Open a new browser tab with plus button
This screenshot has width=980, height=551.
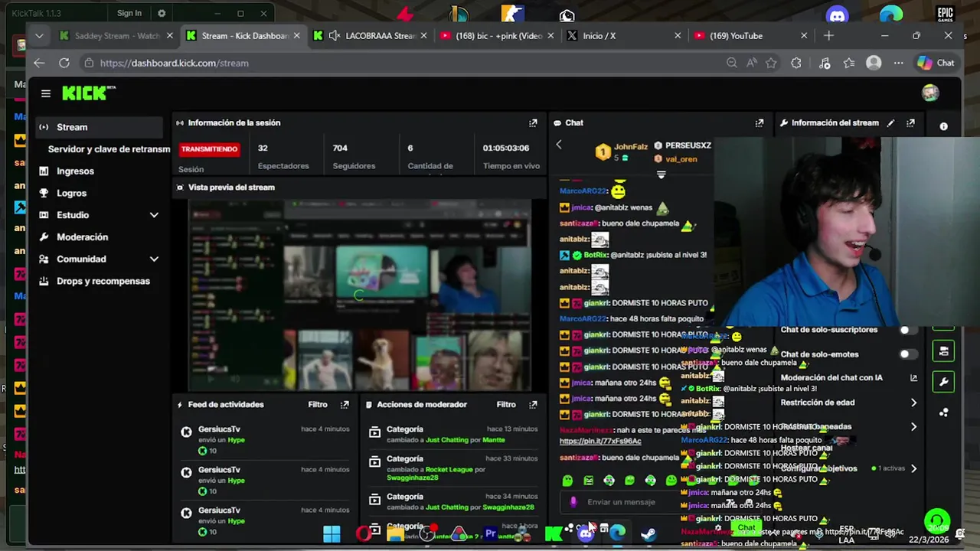(828, 35)
